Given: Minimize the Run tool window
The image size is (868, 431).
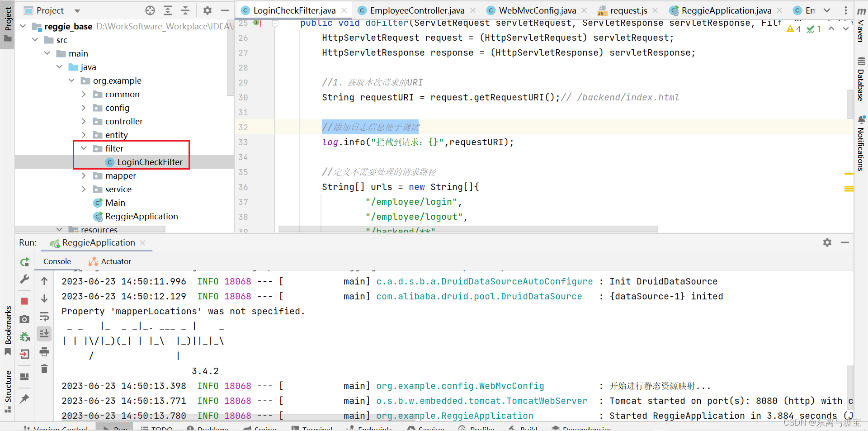Looking at the screenshot, I should [x=845, y=242].
